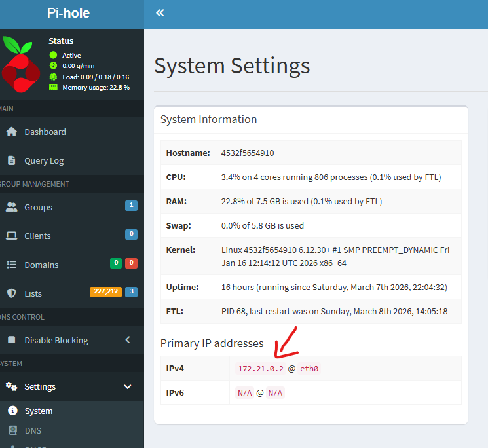Click the Domains list icon
The image size is (488, 448).
(11, 265)
